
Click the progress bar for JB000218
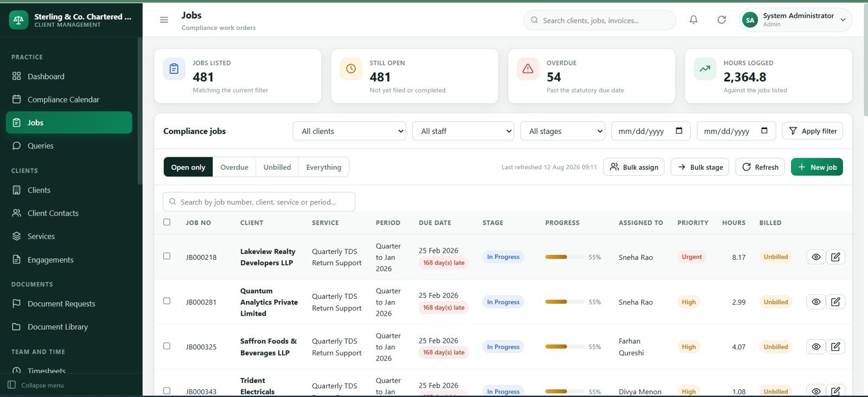[x=565, y=257]
